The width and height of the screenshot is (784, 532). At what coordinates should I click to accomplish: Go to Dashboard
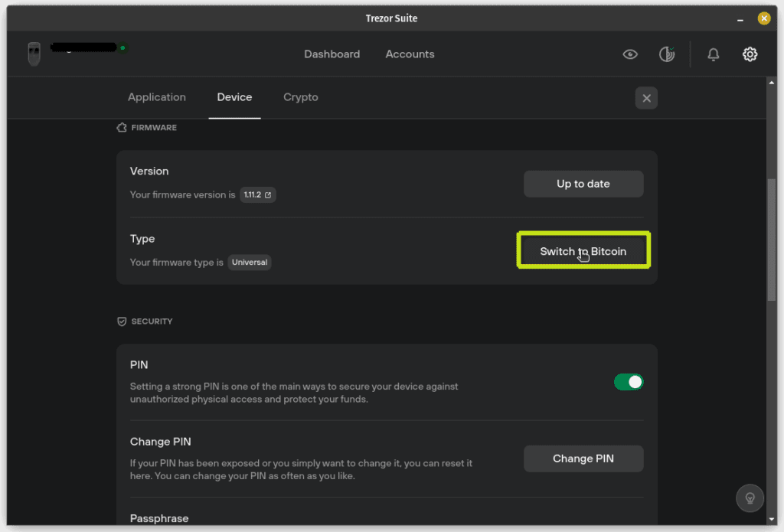pyautogui.click(x=332, y=54)
